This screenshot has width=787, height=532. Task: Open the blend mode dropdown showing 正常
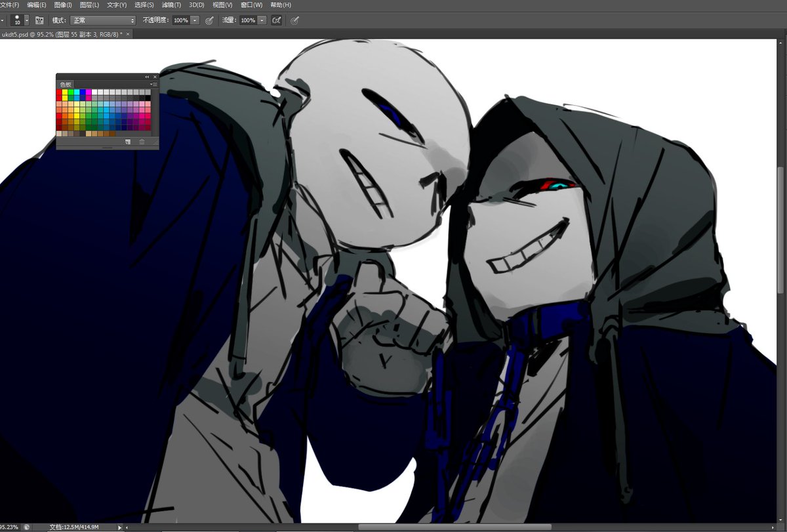[x=103, y=20]
